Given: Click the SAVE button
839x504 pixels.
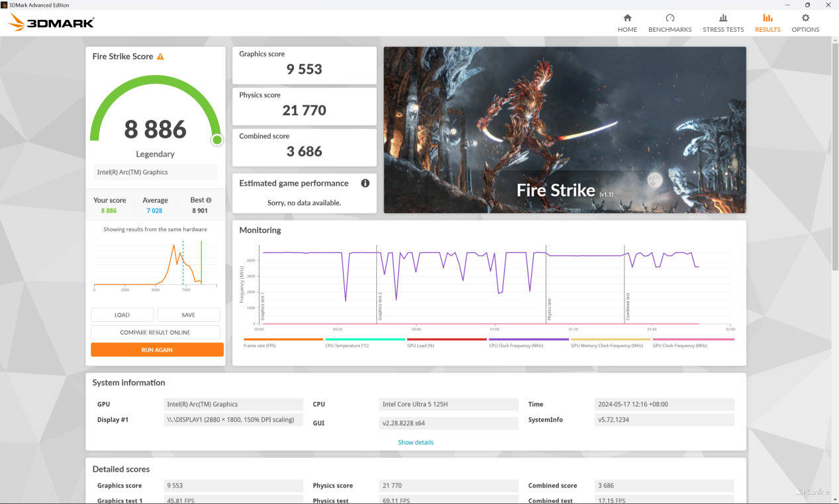Looking at the screenshot, I should (x=188, y=315).
